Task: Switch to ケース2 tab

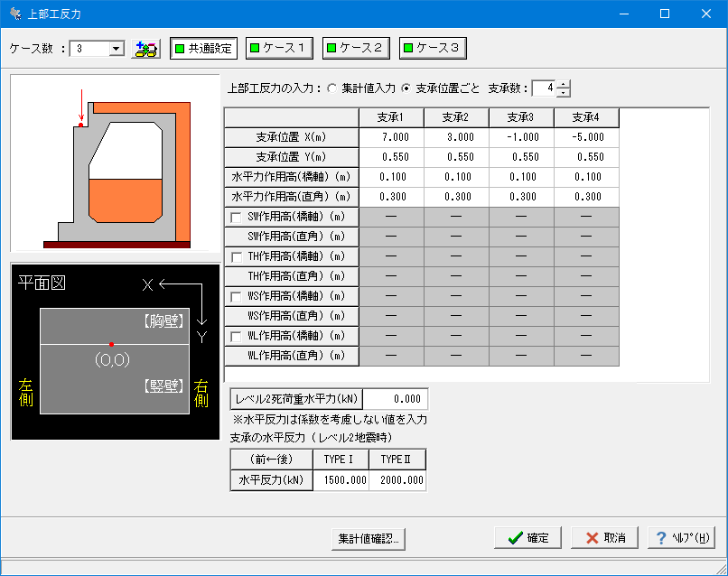Action: coord(356,48)
